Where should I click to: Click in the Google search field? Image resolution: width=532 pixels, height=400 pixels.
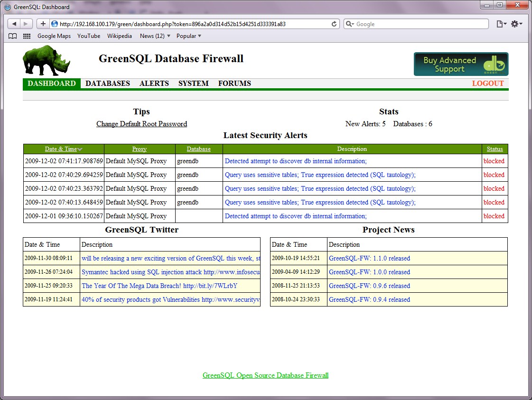[x=420, y=24]
